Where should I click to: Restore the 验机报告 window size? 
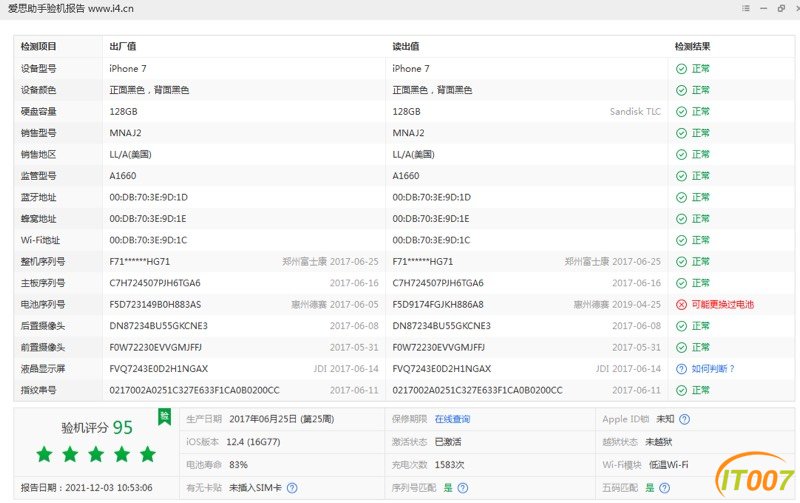pyautogui.click(x=781, y=8)
